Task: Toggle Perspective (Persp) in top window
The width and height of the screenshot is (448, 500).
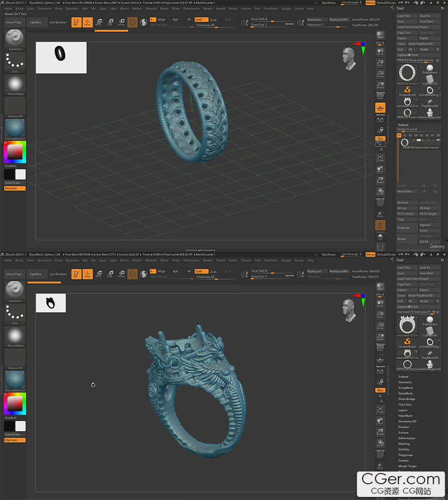Action: [x=380, y=96]
